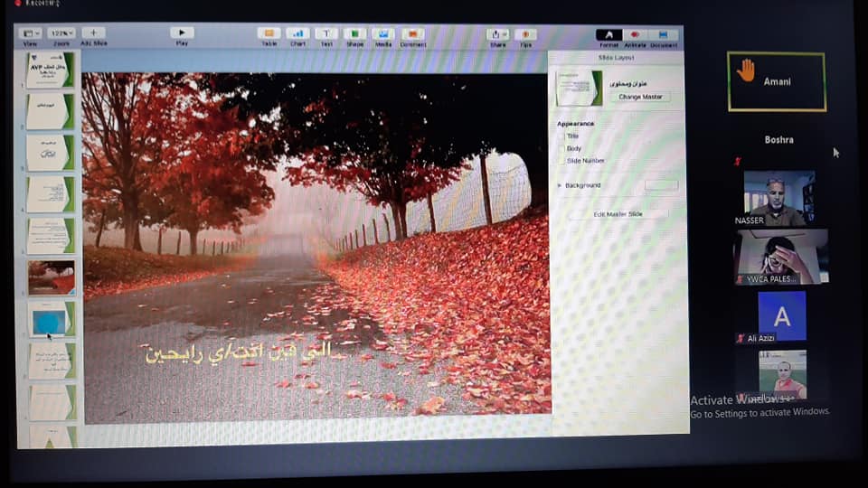Click the Media toolbar icon
Viewport: 868px width, 488px height.
pos(383,34)
